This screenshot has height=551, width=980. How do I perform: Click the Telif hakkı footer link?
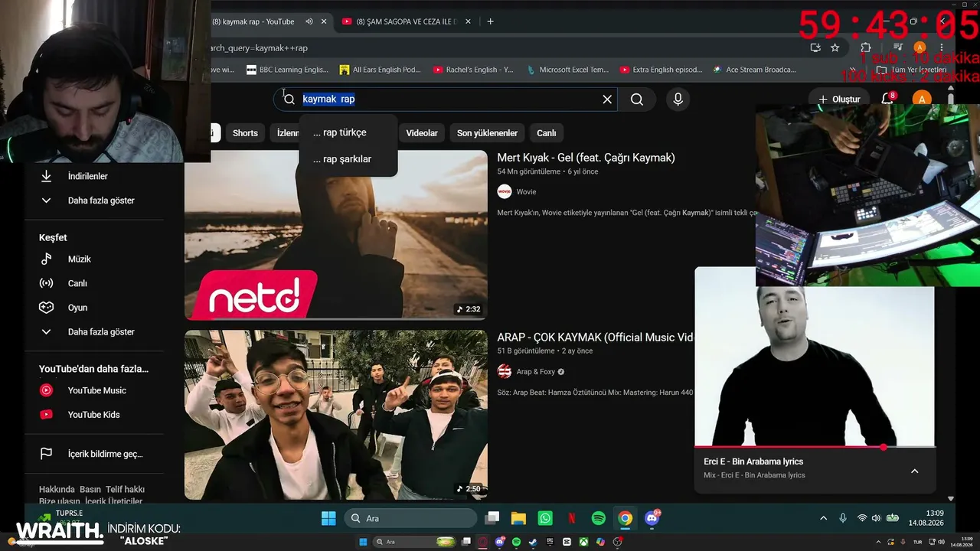(125, 490)
